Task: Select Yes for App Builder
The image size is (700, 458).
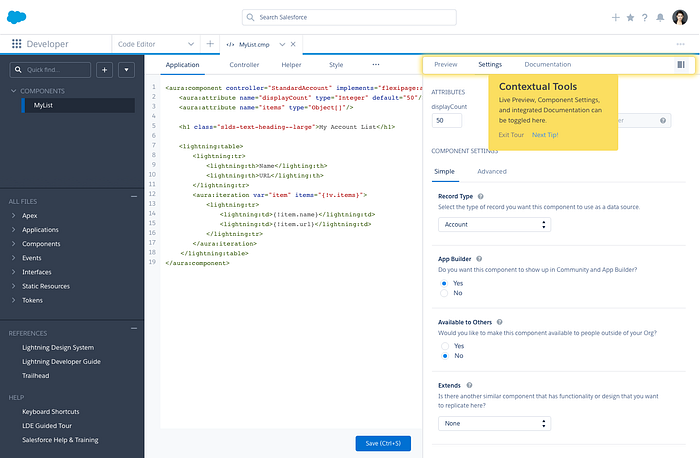Action: pyautogui.click(x=445, y=283)
